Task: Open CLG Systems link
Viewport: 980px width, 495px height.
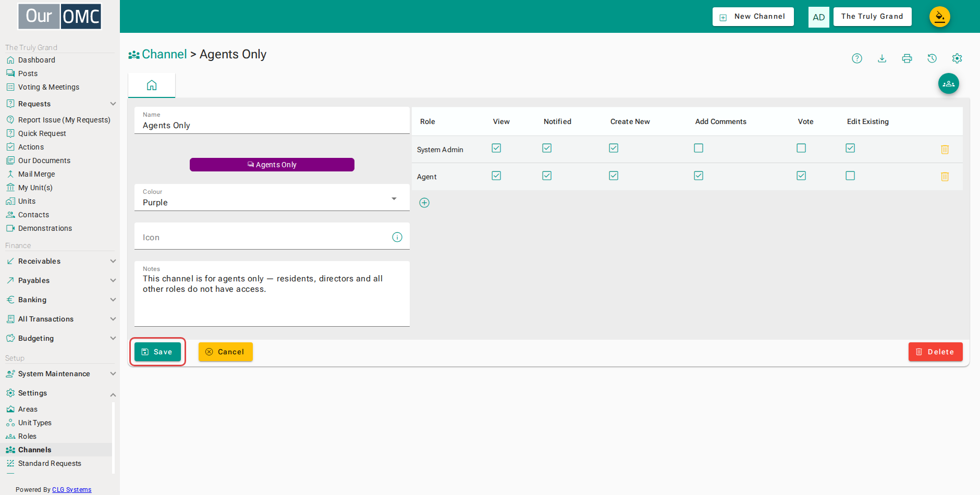Action: pos(72,490)
